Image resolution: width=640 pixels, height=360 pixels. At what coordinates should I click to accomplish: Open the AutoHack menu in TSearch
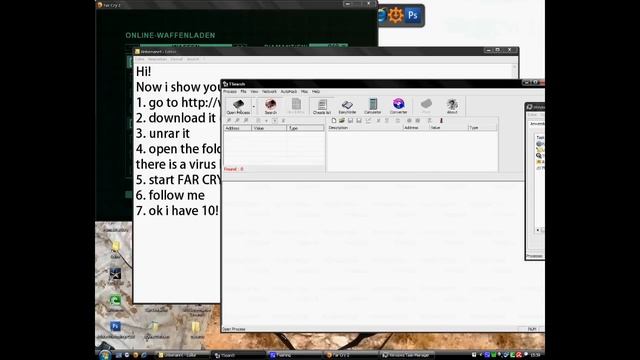coord(289,91)
